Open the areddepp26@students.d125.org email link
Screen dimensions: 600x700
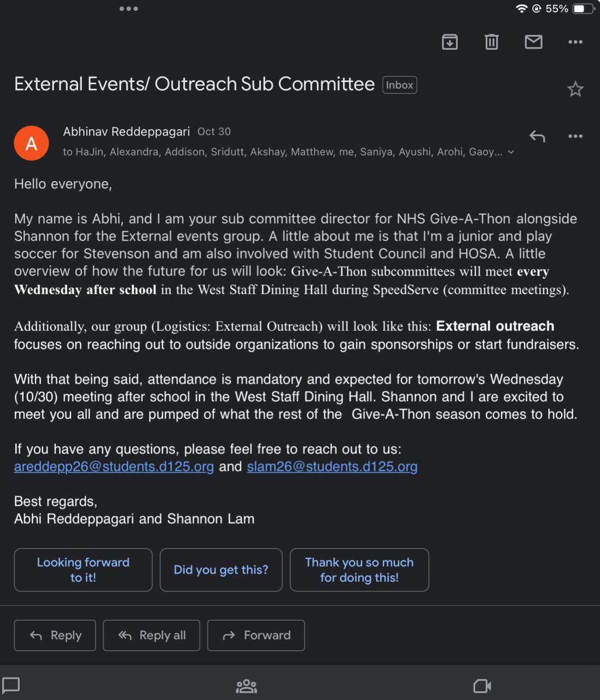(114, 466)
